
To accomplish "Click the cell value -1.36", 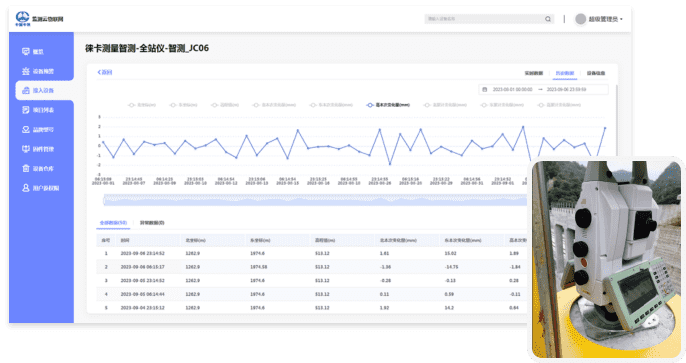I will pos(385,267).
